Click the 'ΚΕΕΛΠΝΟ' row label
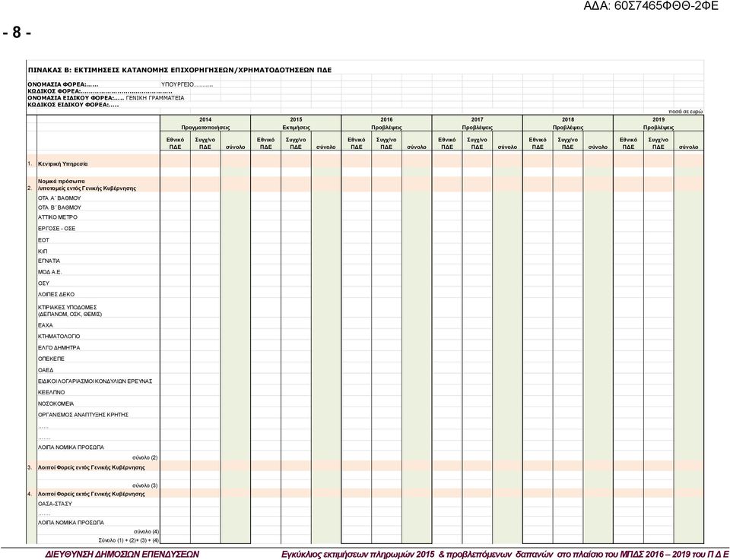 tap(52, 392)
